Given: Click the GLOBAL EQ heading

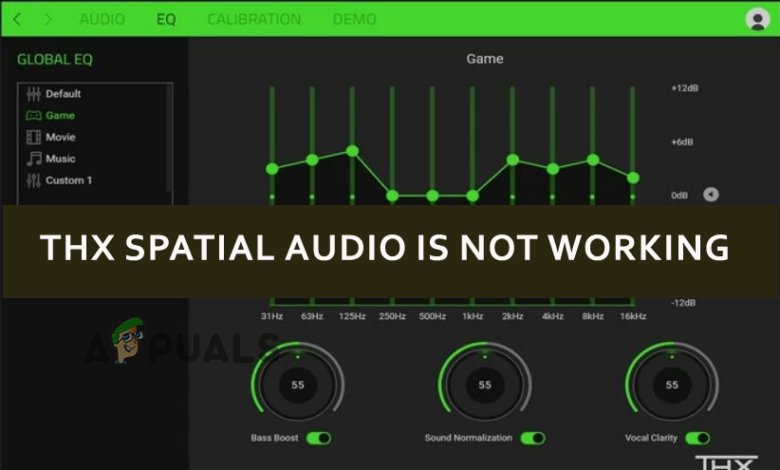Looking at the screenshot, I should point(55,60).
